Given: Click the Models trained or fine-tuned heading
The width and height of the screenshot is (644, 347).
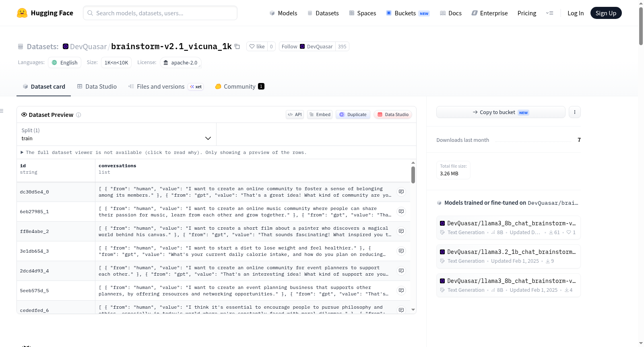Looking at the screenshot, I should point(508,203).
